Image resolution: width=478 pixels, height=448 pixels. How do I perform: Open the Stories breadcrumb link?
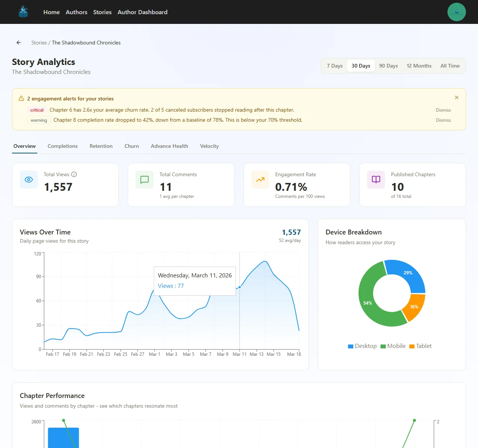pyautogui.click(x=39, y=43)
